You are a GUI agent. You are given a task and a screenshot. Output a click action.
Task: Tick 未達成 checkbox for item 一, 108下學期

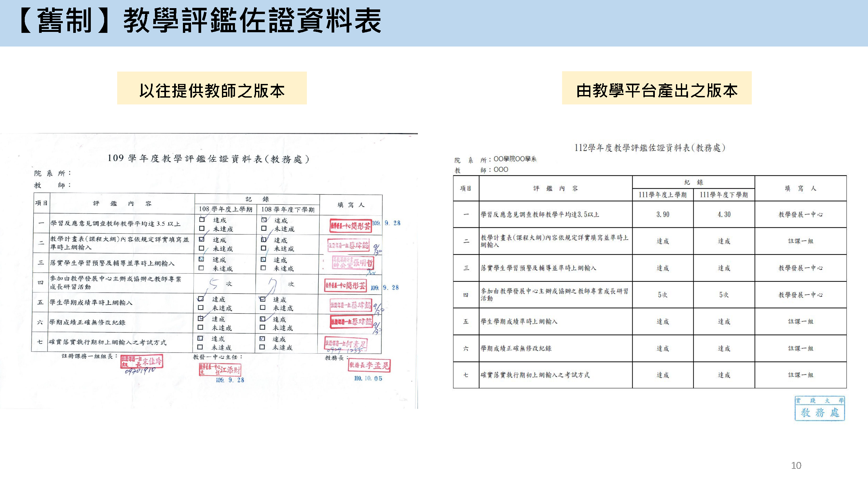(x=264, y=228)
